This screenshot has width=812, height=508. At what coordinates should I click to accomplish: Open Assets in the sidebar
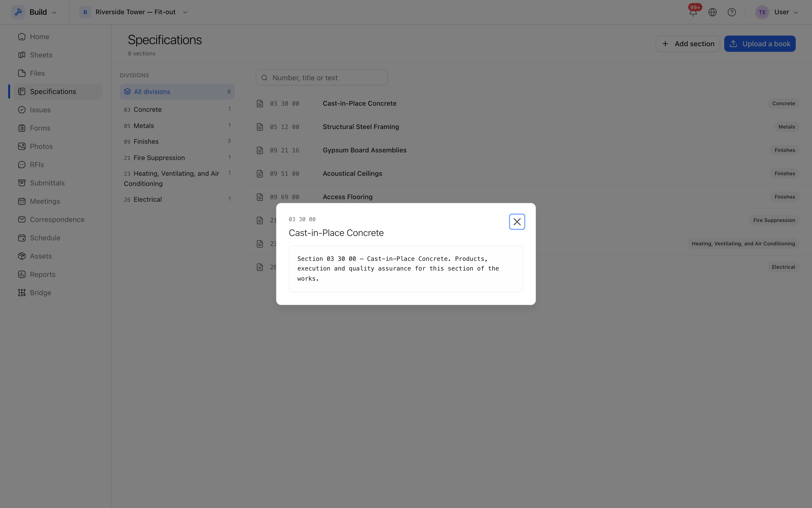[58, 256]
